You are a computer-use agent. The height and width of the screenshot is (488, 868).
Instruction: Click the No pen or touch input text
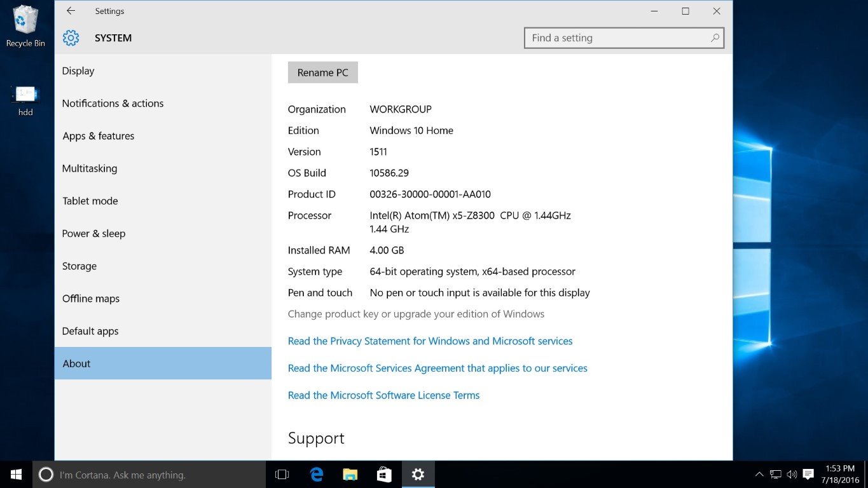[479, 293]
